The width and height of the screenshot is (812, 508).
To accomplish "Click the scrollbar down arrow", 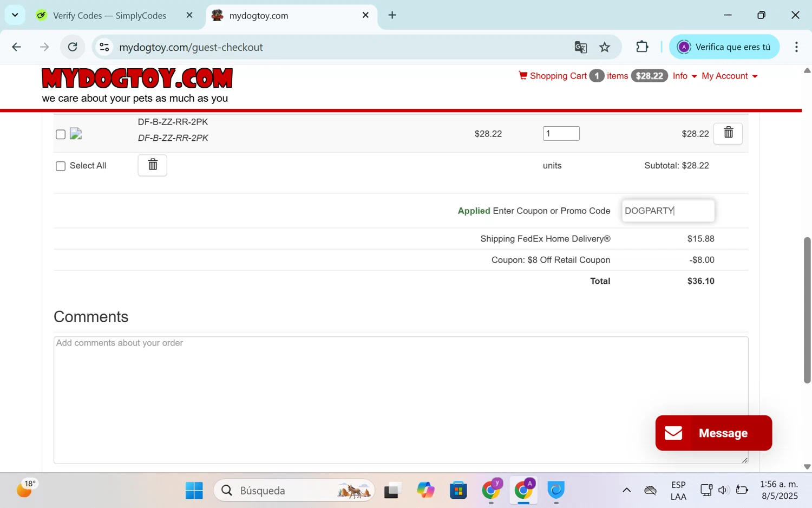I will pos(807,466).
